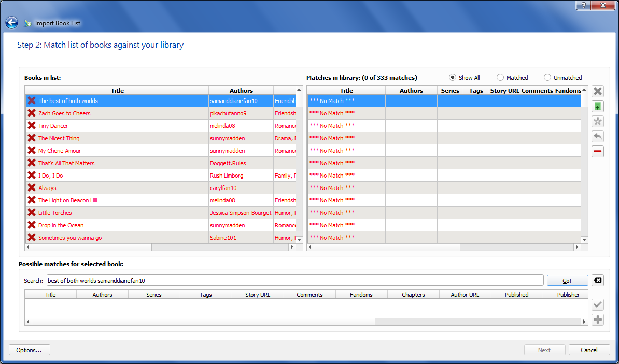Image resolution: width=619 pixels, height=364 pixels.
Task: Click the books list up scroll arrow
Action: (x=299, y=90)
